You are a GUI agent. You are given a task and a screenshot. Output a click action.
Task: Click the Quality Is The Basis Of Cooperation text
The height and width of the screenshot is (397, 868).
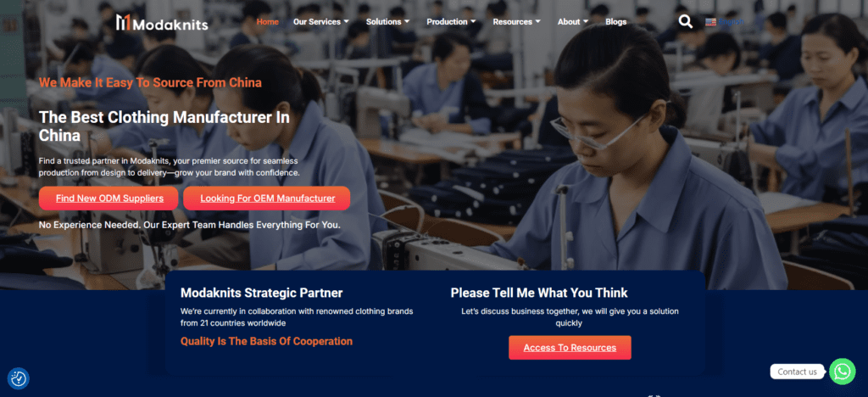266,341
